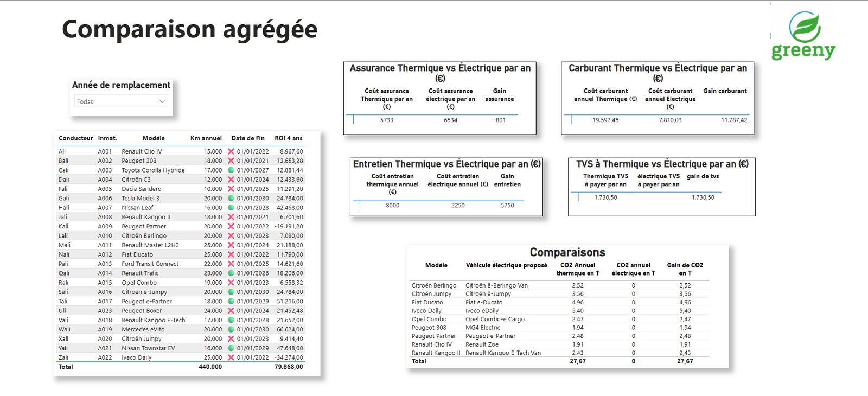Click the greeny leaf logo
The height and width of the screenshot is (396, 868).
[803, 35]
